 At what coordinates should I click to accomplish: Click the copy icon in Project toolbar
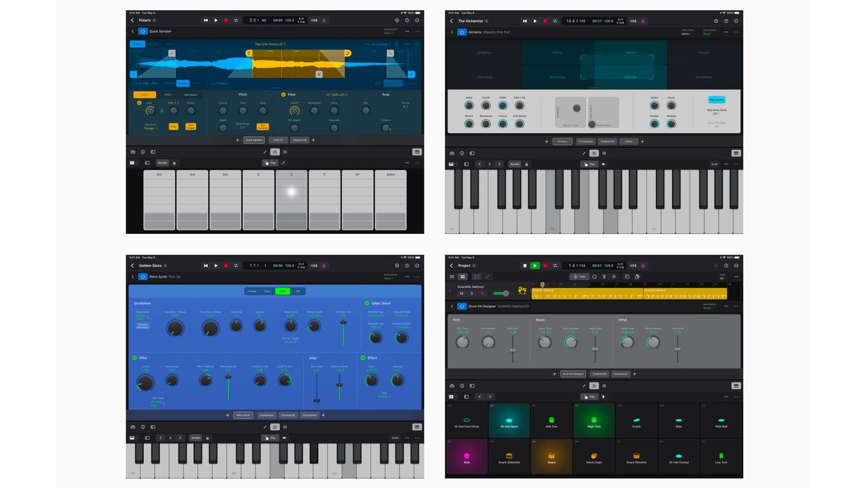click(627, 277)
